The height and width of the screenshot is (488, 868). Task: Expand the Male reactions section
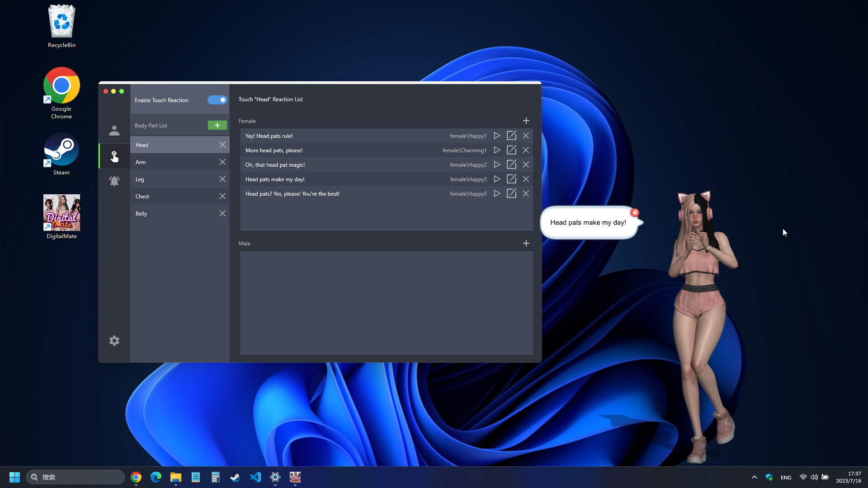coord(525,243)
